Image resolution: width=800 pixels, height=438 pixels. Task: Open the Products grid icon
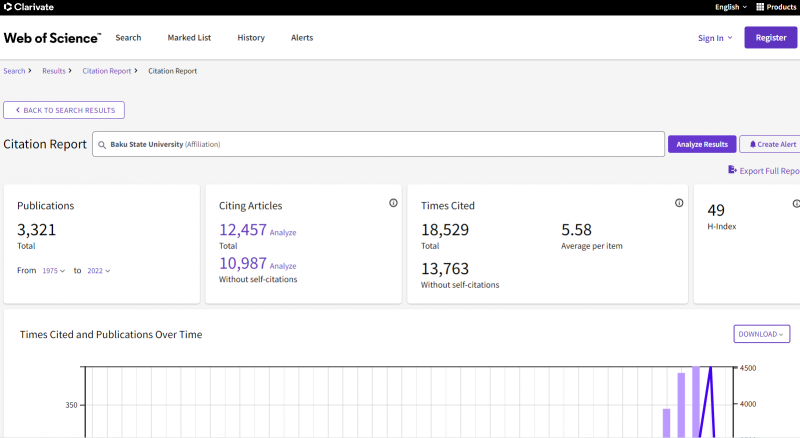760,7
